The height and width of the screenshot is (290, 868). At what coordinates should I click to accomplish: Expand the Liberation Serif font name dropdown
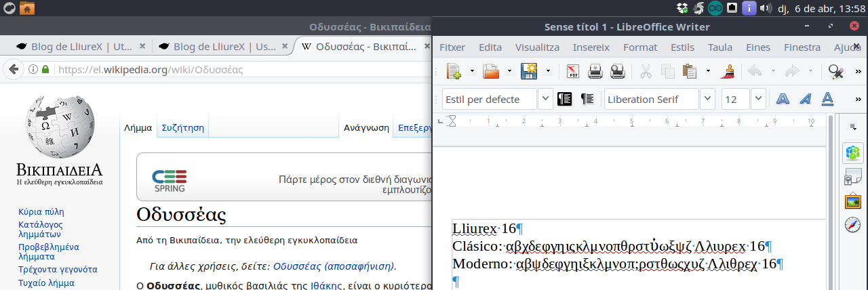707,99
